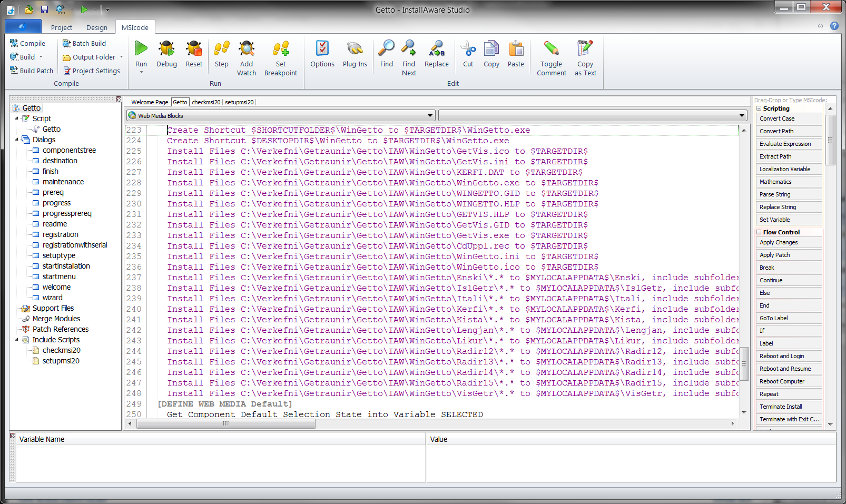
Task: Click the Save icon in quick access toolbar
Action: (x=45, y=9)
